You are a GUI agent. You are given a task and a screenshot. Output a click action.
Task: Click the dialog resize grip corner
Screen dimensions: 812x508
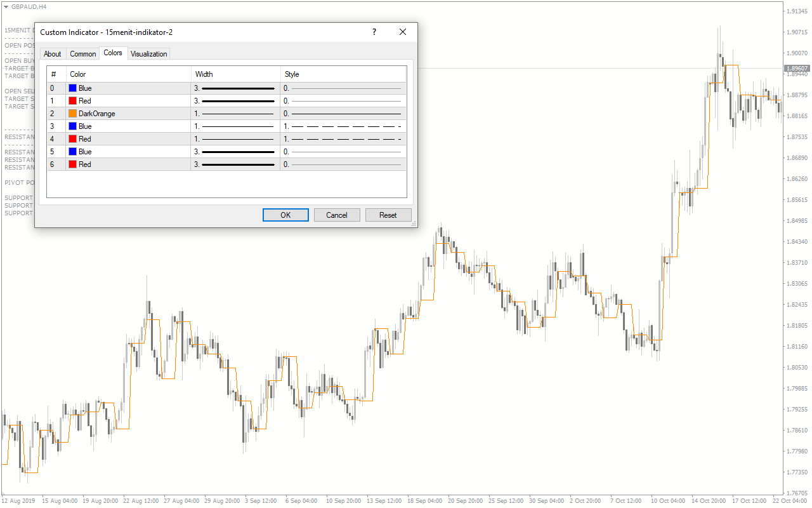414,224
